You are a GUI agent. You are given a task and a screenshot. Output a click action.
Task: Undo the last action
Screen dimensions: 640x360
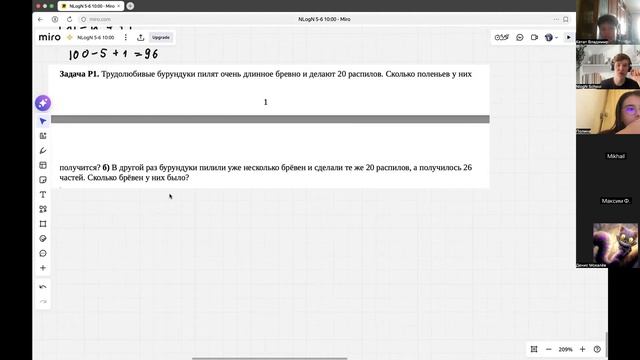pos(43,287)
